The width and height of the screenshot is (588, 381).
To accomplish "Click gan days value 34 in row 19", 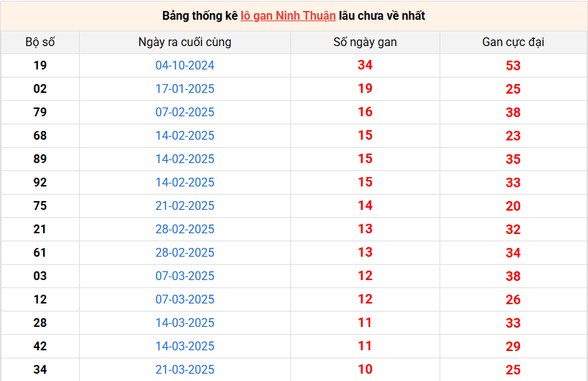I will pyautogui.click(x=365, y=65).
